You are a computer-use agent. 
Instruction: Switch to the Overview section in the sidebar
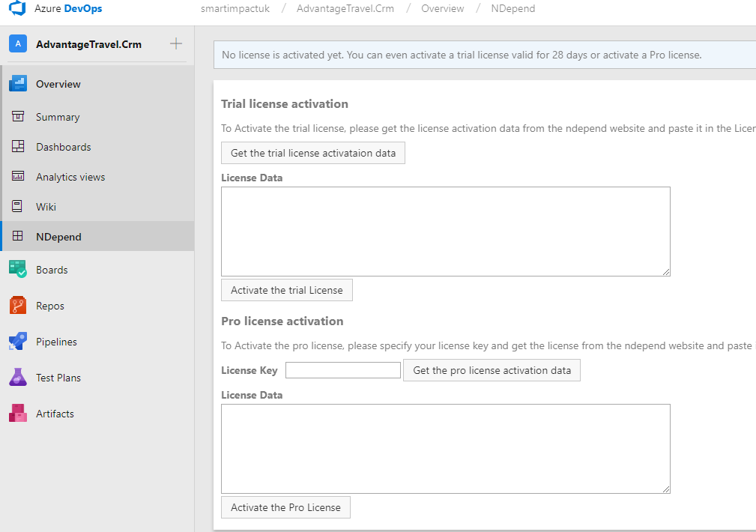point(59,83)
